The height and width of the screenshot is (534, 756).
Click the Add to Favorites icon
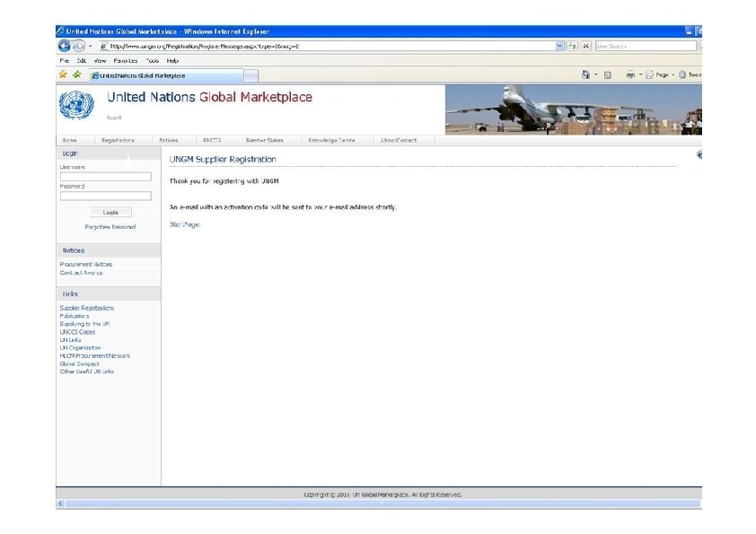click(77, 74)
